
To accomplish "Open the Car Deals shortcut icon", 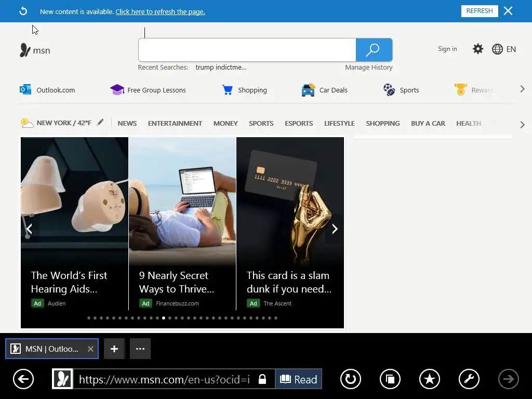I will [x=308, y=90].
